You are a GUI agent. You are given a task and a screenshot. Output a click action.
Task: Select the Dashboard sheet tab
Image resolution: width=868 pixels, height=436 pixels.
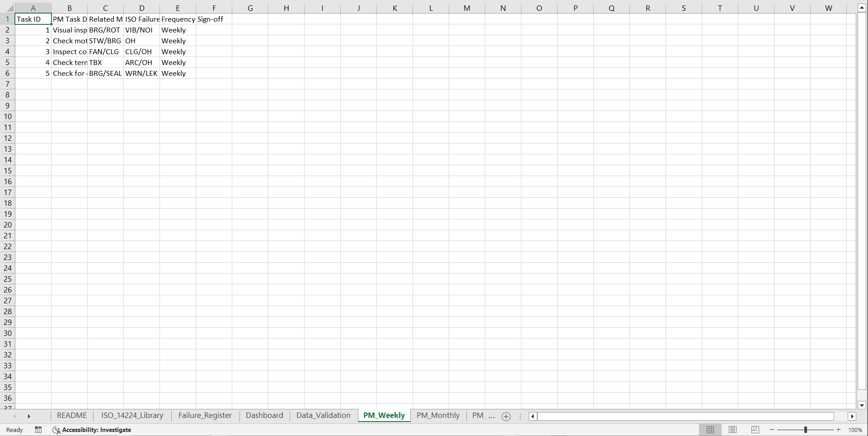(264, 415)
